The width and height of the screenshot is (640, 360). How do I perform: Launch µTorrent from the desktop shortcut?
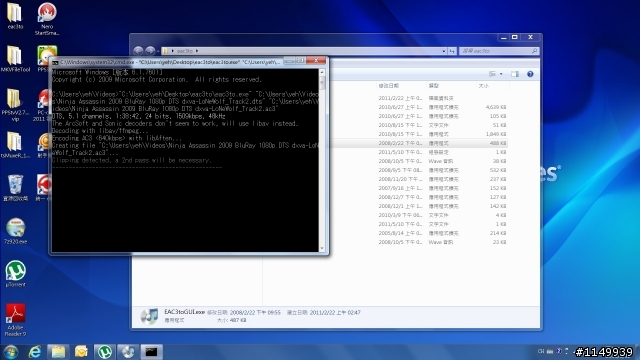tap(15, 274)
